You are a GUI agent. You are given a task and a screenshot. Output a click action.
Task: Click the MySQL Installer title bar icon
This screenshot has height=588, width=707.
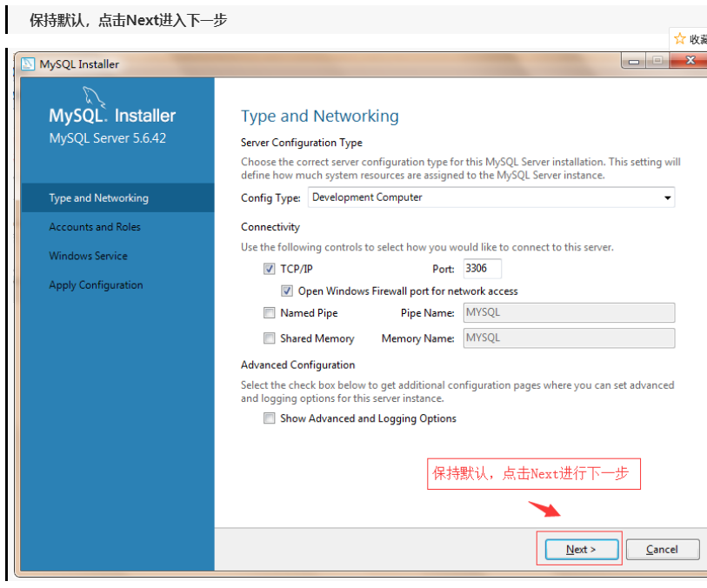(28, 64)
